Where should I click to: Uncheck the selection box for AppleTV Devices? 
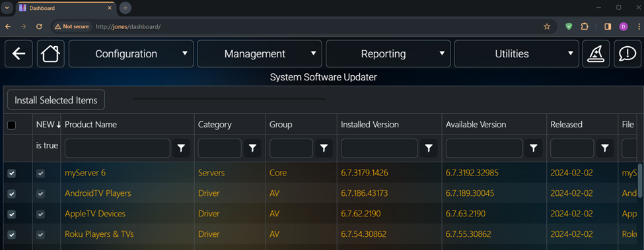pyautogui.click(x=11, y=214)
